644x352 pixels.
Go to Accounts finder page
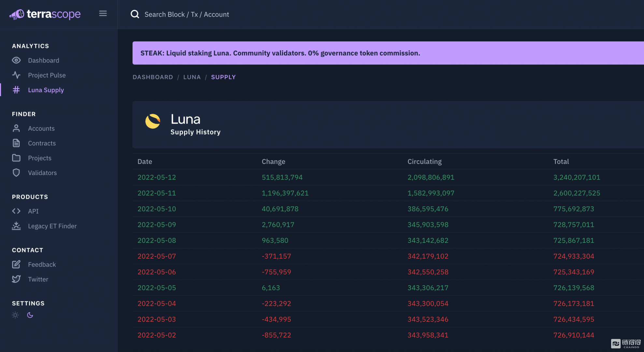[x=41, y=128]
